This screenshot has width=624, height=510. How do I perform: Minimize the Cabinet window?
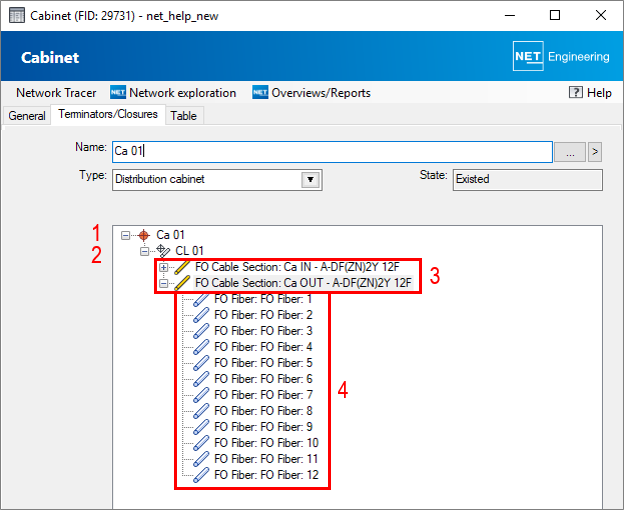pos(510,16)
